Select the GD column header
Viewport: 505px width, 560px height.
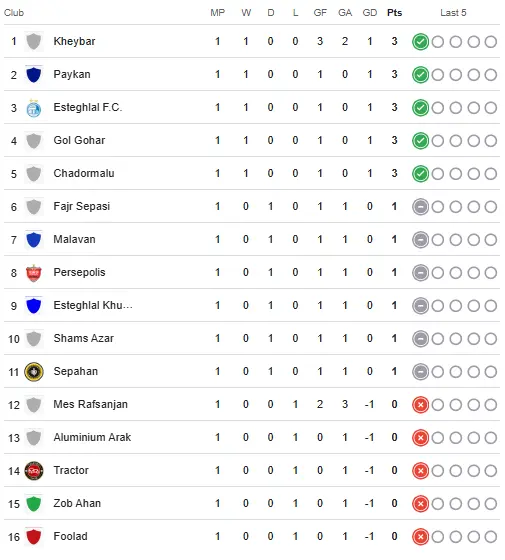(370, 13)
